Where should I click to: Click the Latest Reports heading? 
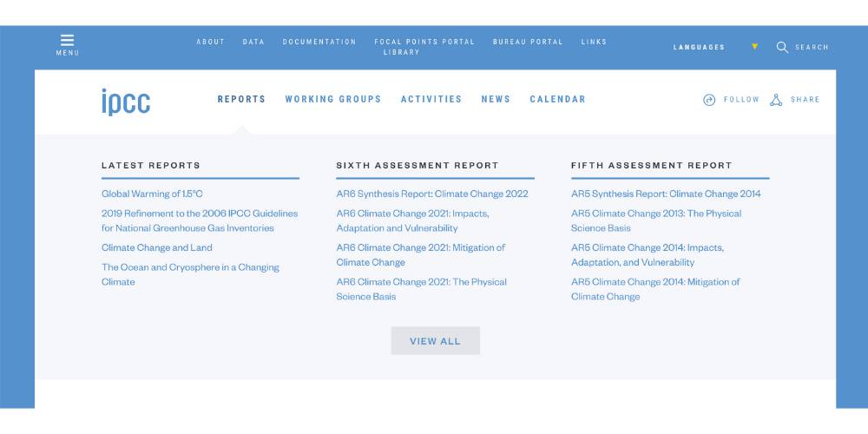click(151, 165)
